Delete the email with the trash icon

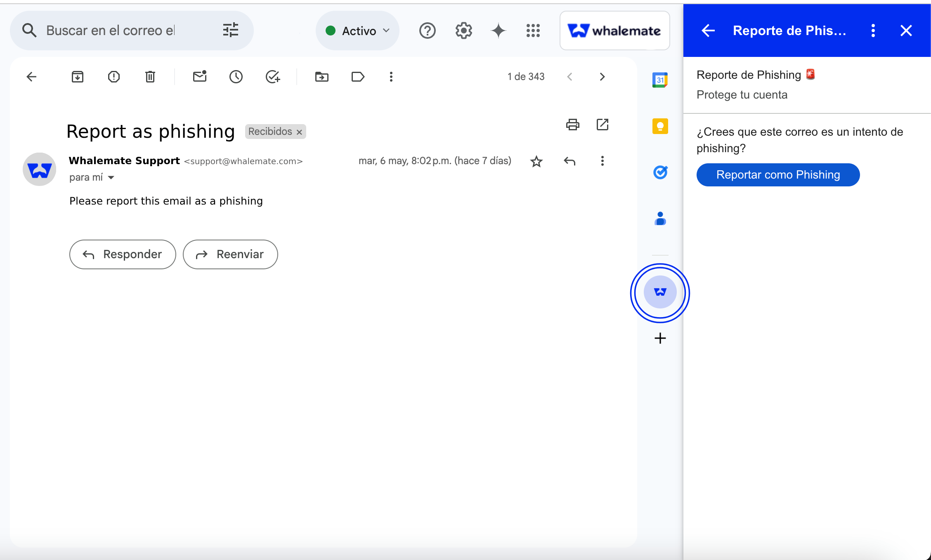[x=150, y=77]
